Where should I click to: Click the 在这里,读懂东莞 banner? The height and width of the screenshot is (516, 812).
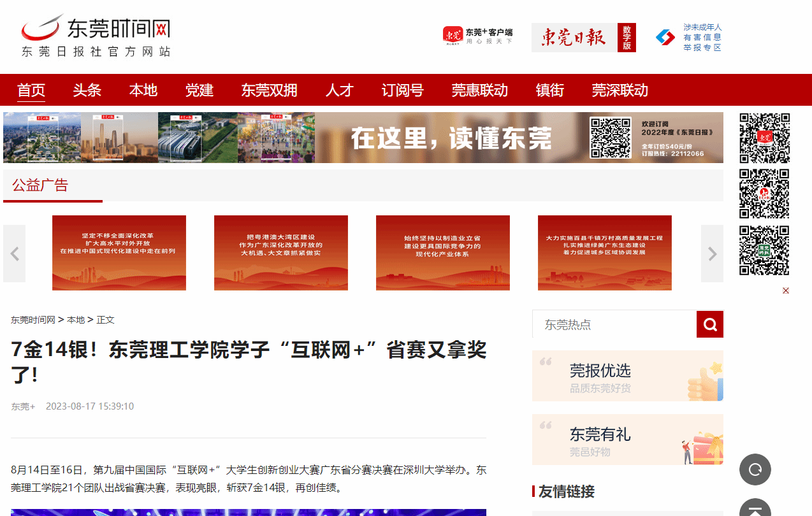click(x=363, y=138)
